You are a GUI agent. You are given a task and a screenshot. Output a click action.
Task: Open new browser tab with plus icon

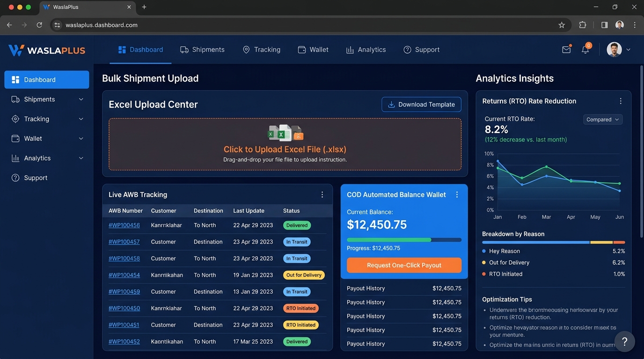pos(144,7)
